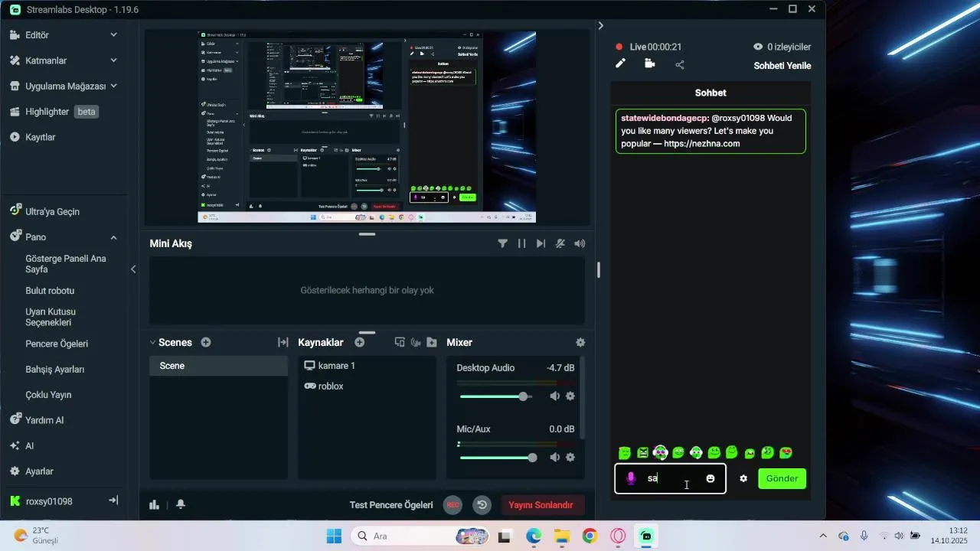Click taskbar search box Ara
980x551 pixels.
(420, 536)
